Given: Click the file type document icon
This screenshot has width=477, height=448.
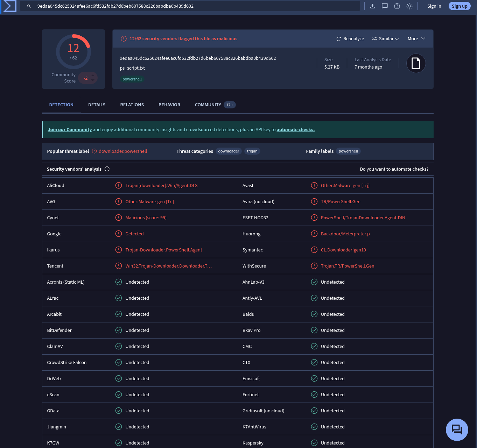Looking at the screenshot, I should pos(416,63).
